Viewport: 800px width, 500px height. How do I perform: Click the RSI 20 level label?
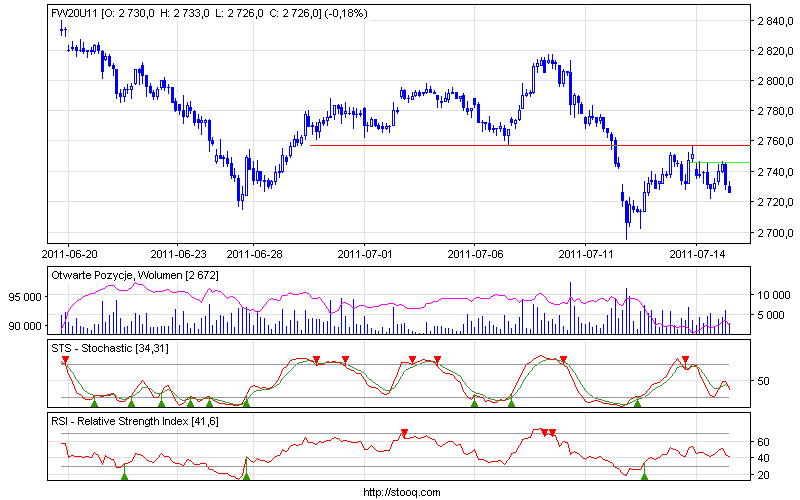763,475
